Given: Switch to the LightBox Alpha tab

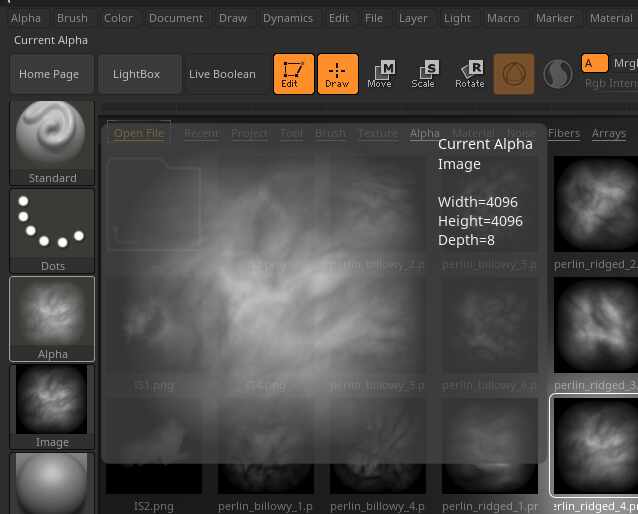Looking at the screenshot, I should pyautogui.click(x=424, y=133).
